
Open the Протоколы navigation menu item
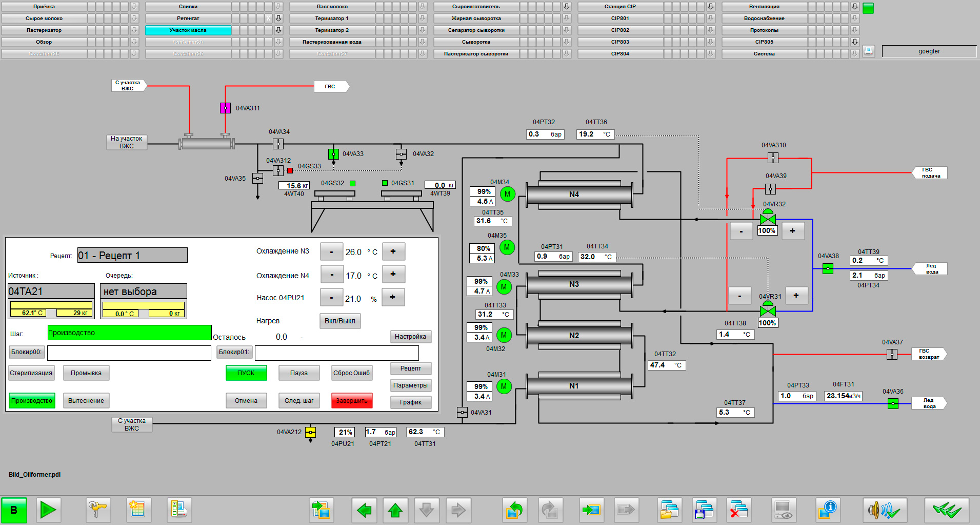tap(764, 30)
